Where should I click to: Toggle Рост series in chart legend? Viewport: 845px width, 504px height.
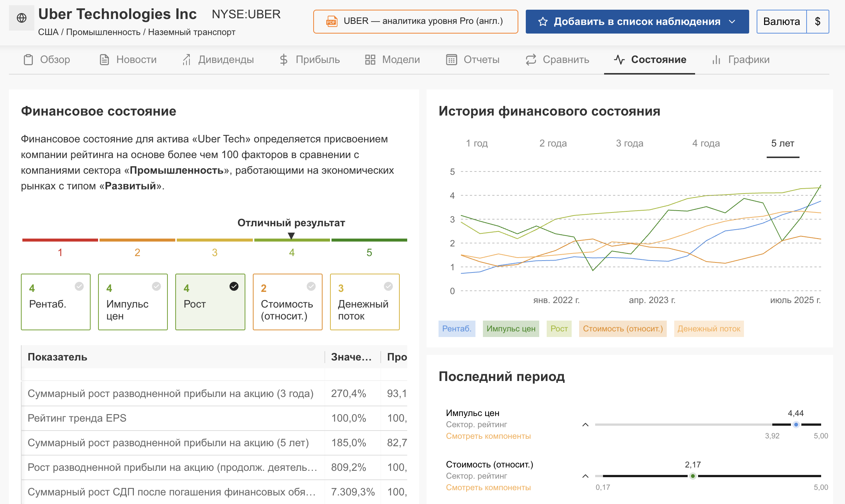[x=559, y=329]
